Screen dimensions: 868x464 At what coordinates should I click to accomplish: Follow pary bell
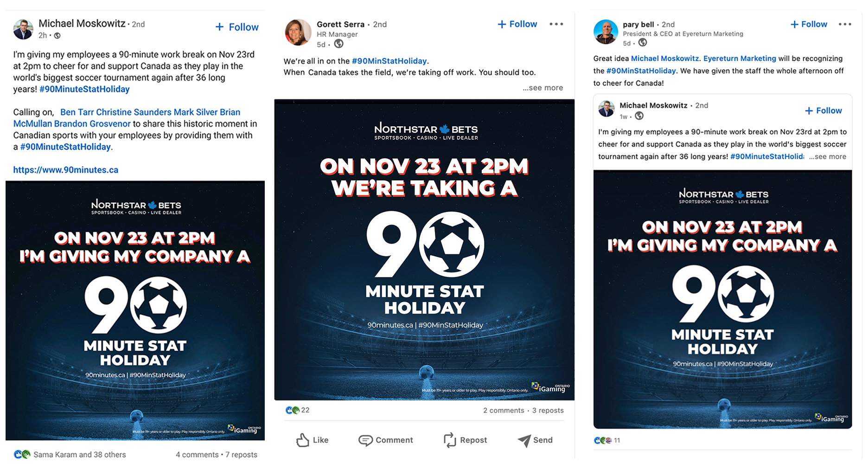(809, 24)
